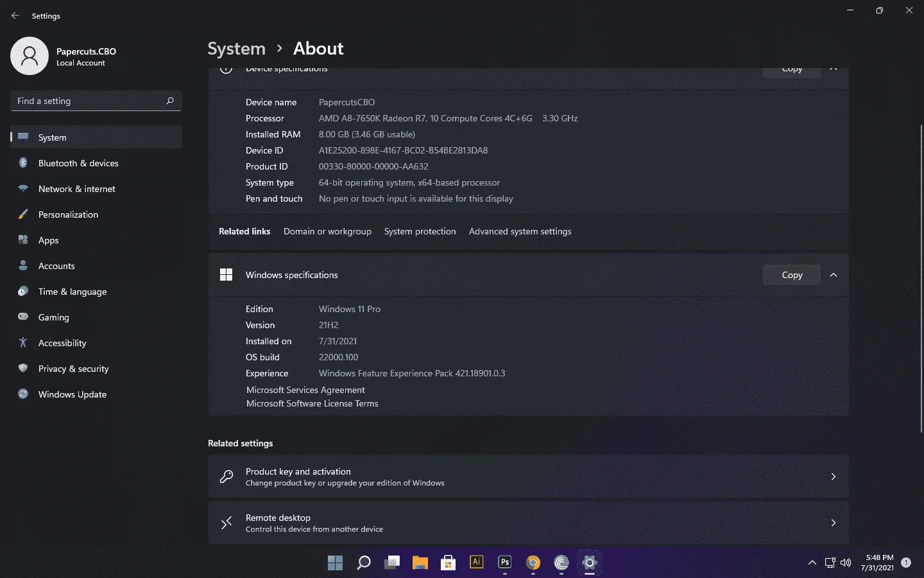
Task: Click the vertical scrollbar of the About page
Action: [x=921, y=279]
